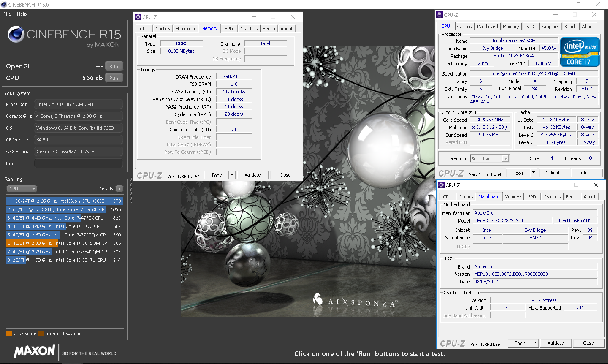Click the CPU-Z icon in the CPU window title
The width and height of the screenshot is (608, 364).
440,15
